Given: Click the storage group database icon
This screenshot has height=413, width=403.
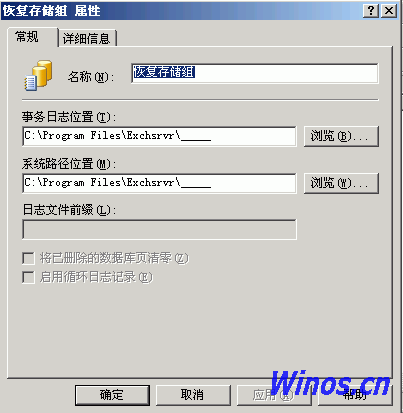Looking at the screenshot, I should tap(38, 75).
